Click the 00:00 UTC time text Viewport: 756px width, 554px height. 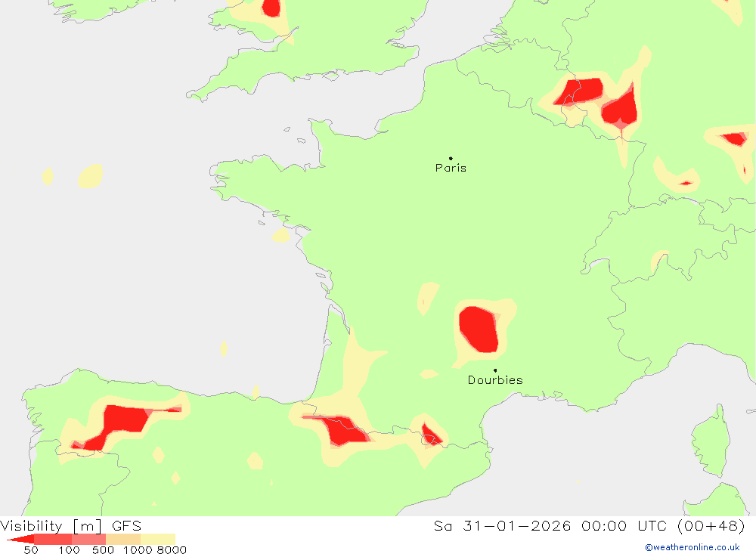[x=624, y=525]
